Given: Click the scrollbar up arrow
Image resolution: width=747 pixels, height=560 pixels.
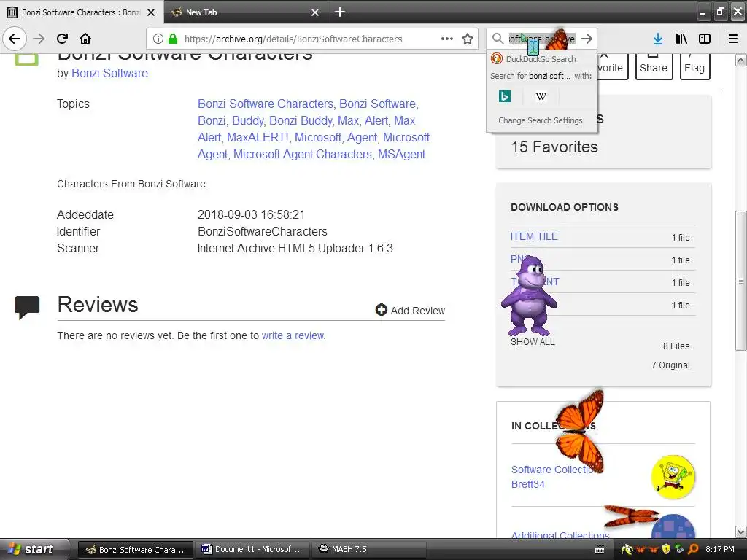Looking at the screenshot, I should click(740, 60).
